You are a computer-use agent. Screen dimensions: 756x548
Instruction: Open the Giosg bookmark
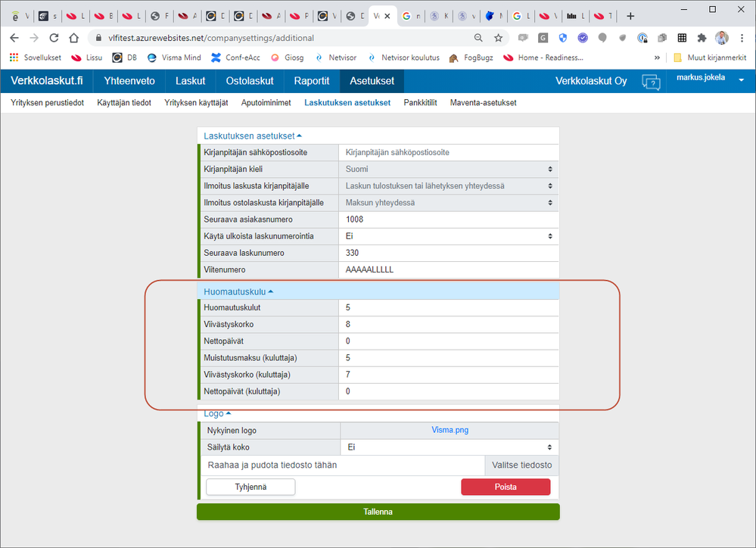coord(288,58)
